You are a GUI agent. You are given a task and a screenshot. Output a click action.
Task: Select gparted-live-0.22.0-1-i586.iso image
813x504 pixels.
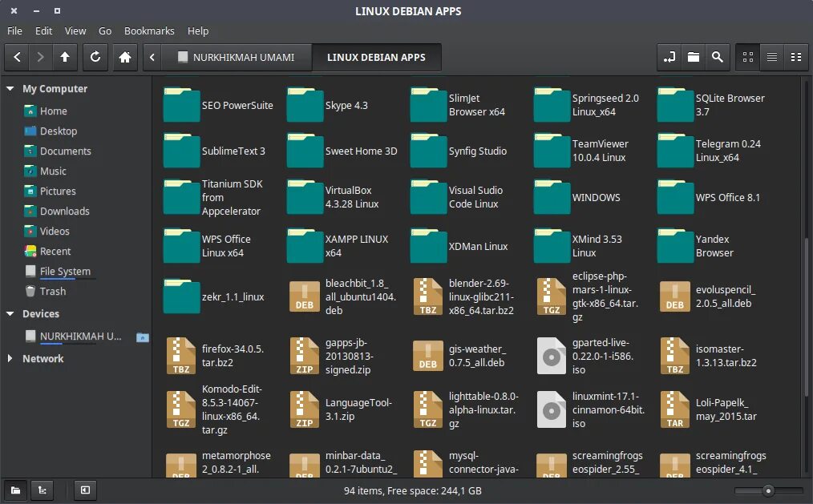585,356
